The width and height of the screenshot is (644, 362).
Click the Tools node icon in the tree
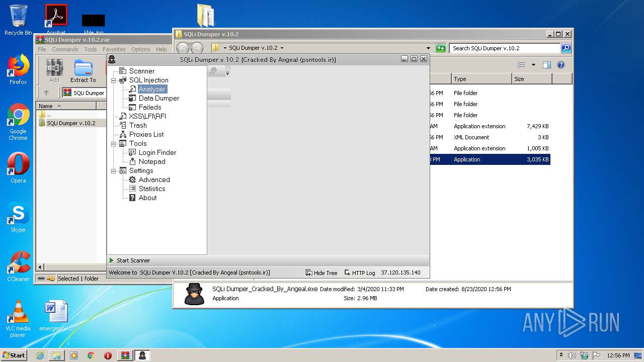123,143
